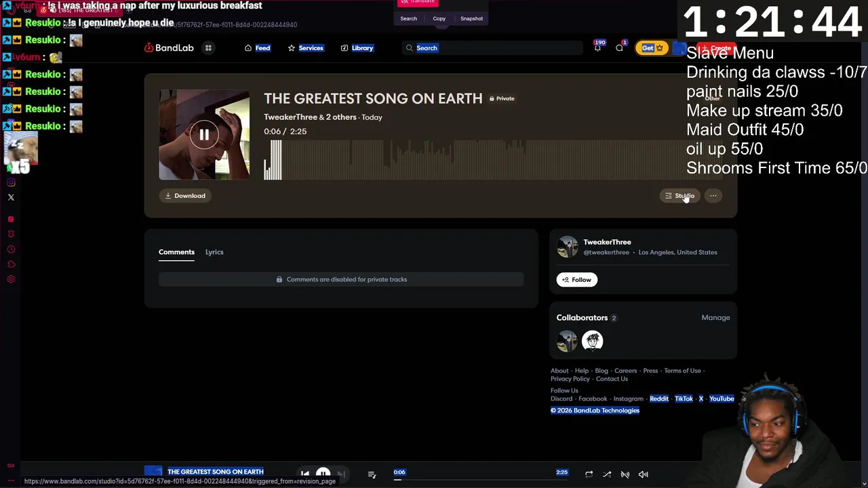
Task: Toggle shuffle in the player bar
Action: pos(607,474)
